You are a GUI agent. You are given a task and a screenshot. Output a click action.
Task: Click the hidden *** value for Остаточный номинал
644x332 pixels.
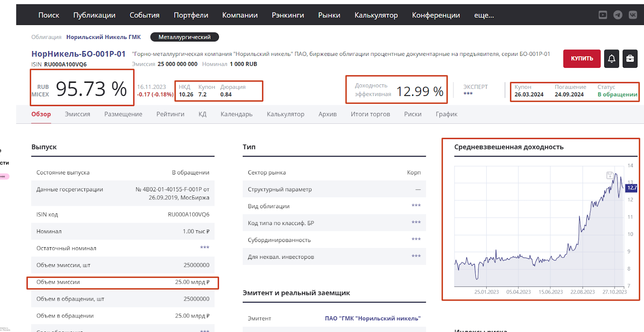pyautogui.click(x=205, y=248)
